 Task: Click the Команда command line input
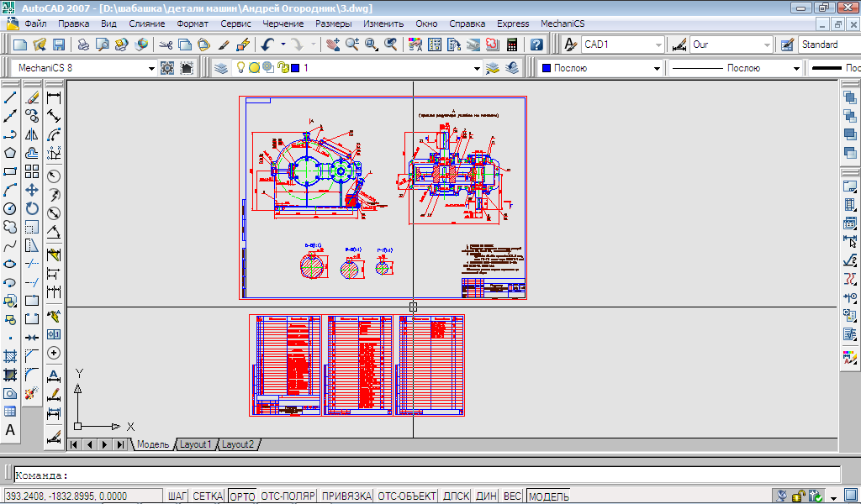pyautogui.click(x=427, y=475)
